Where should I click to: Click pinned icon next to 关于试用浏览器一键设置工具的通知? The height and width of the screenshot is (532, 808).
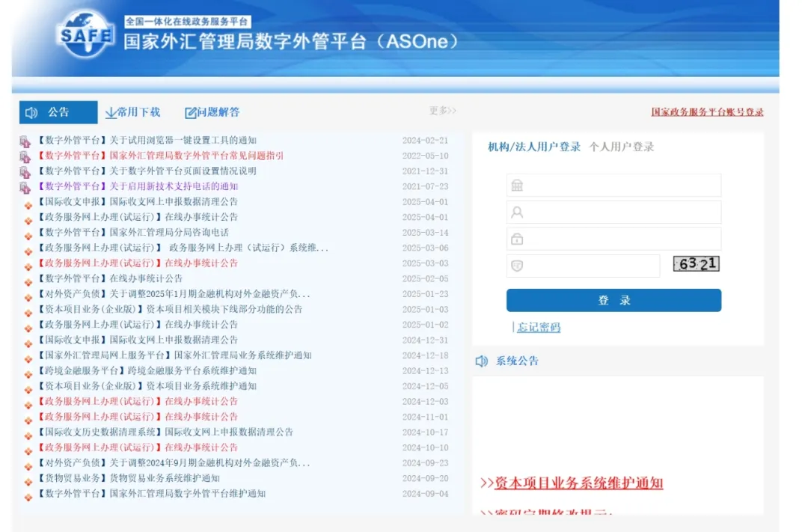[x=25, y=141]
